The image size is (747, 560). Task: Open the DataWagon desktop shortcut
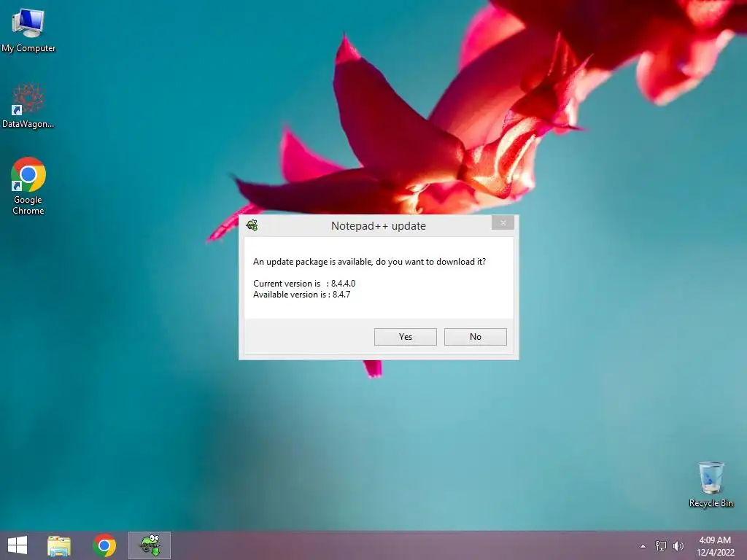28,106
